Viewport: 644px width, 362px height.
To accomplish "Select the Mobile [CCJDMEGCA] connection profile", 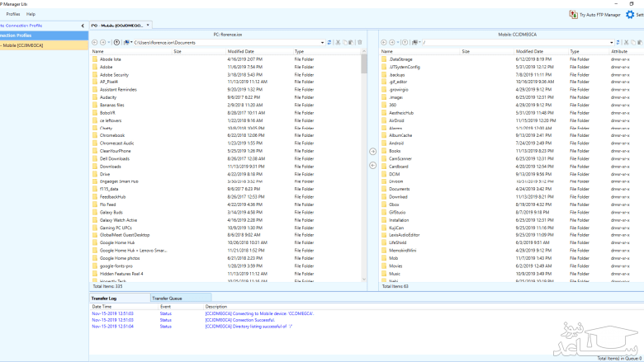I will pos(23,45).
